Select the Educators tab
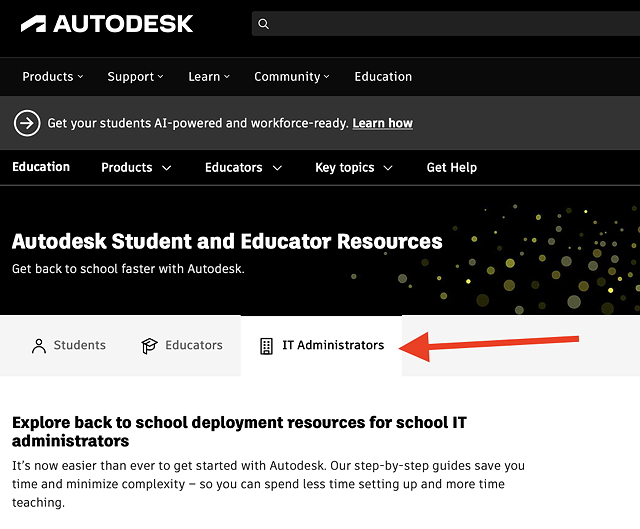This screenshot has width=640, height=529. pyautogui.click(x=182, y=346)
